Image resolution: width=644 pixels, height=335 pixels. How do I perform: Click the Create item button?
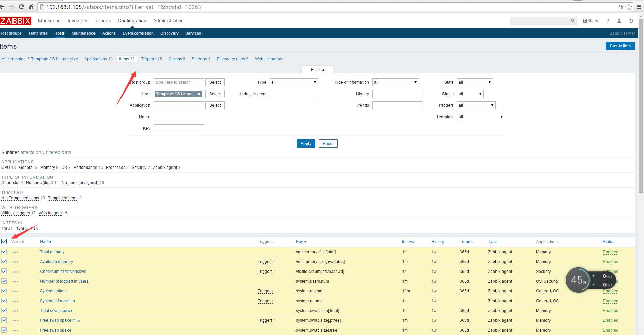[620, 46]
